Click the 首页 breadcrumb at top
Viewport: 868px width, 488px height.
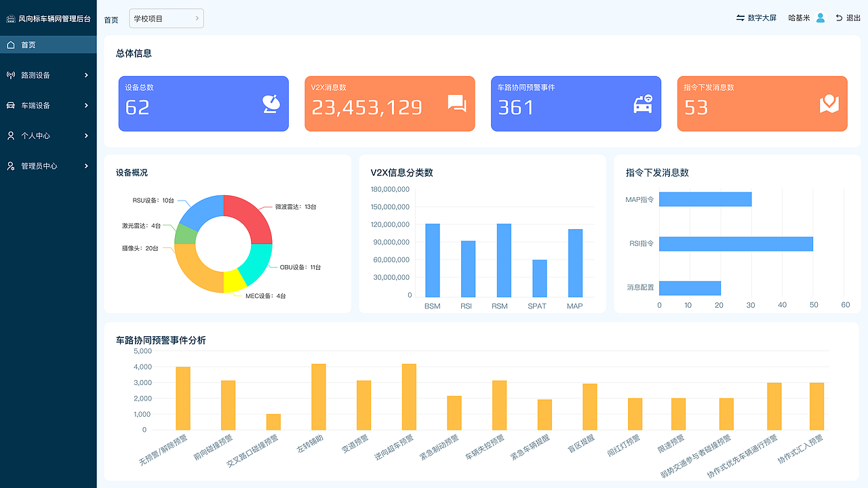coord(111,20)
